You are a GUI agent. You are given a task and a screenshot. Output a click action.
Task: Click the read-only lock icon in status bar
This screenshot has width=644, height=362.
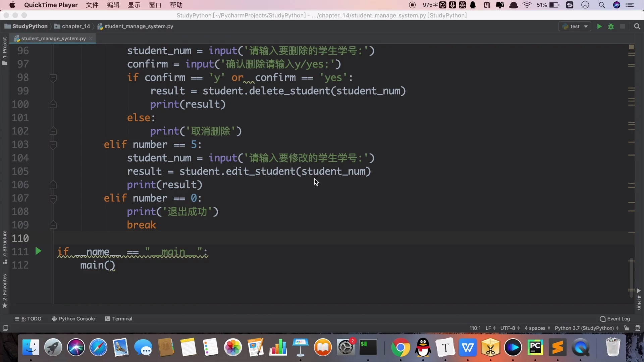(x=626, y=328)
